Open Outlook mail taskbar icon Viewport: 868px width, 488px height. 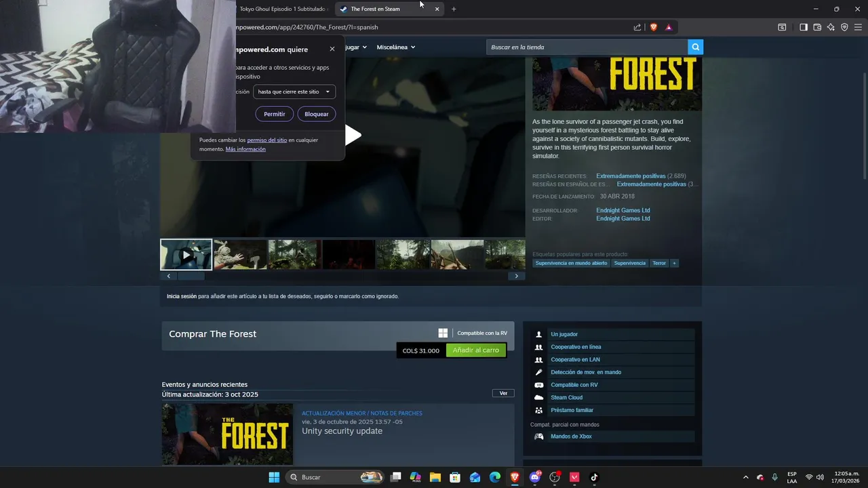[475, 477]
